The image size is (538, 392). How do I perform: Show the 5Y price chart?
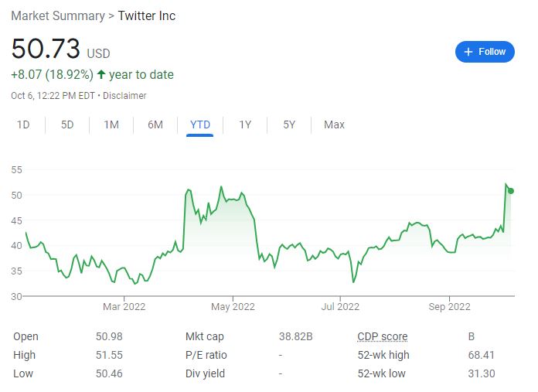[289, 124]
